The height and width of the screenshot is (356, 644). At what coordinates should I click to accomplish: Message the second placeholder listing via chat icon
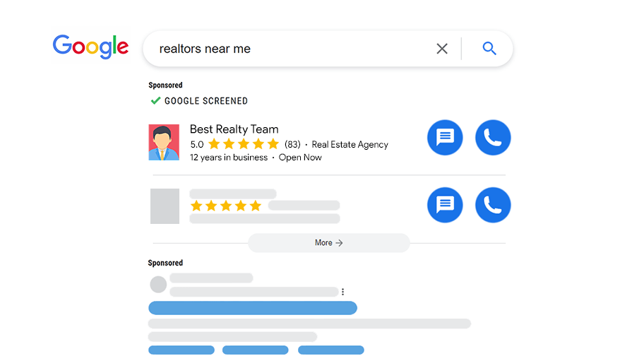coord(445,205)
